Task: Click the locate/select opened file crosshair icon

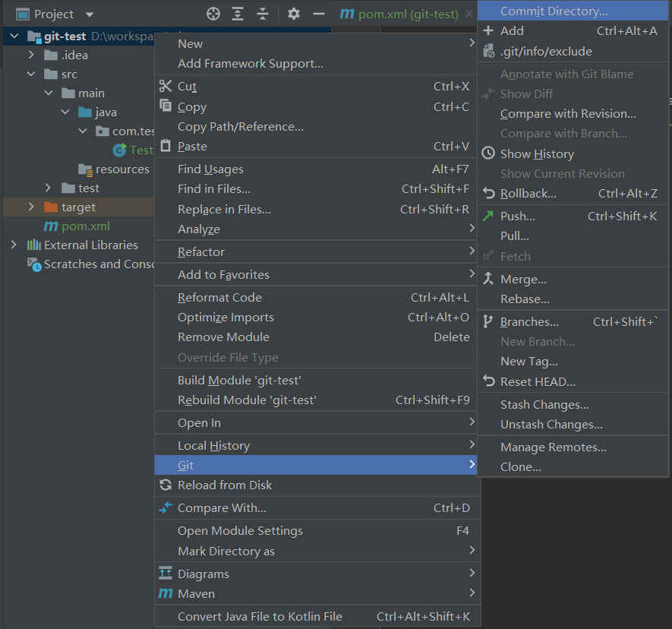Action: 213,14
